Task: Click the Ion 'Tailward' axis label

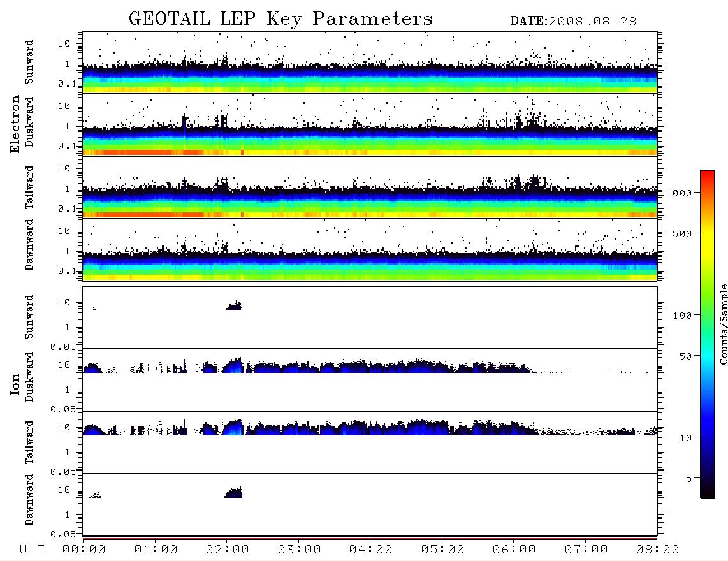Action: [29, 442]
